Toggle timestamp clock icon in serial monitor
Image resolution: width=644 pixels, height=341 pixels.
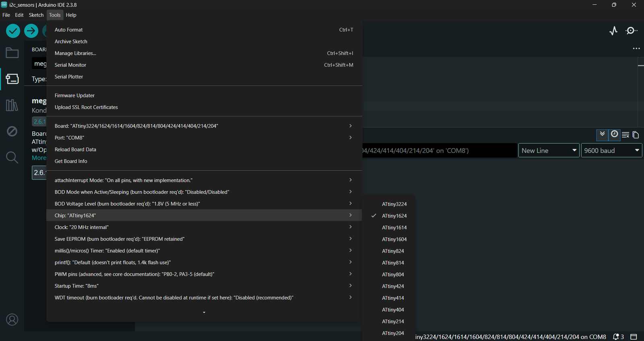614,134
